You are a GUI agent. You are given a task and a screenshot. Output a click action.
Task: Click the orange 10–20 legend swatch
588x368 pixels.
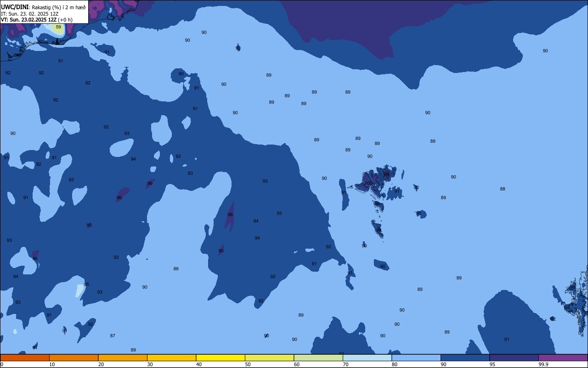(73, 357)
